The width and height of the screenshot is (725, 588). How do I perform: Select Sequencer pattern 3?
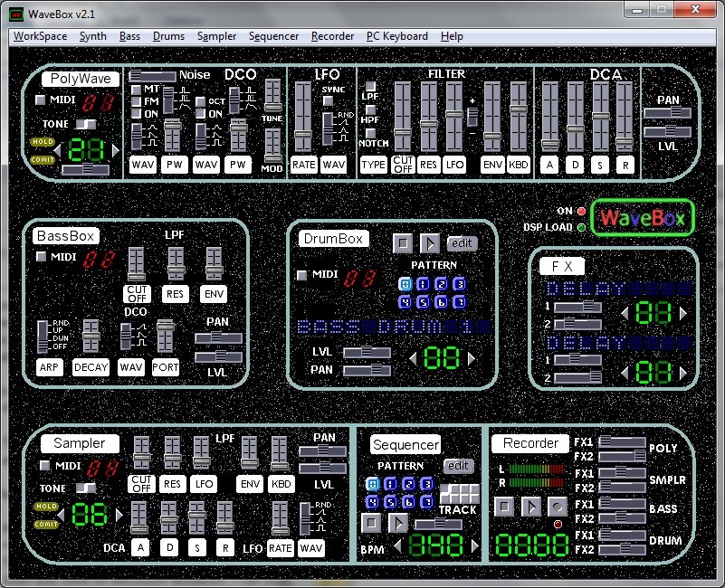(x=427, y=484)
